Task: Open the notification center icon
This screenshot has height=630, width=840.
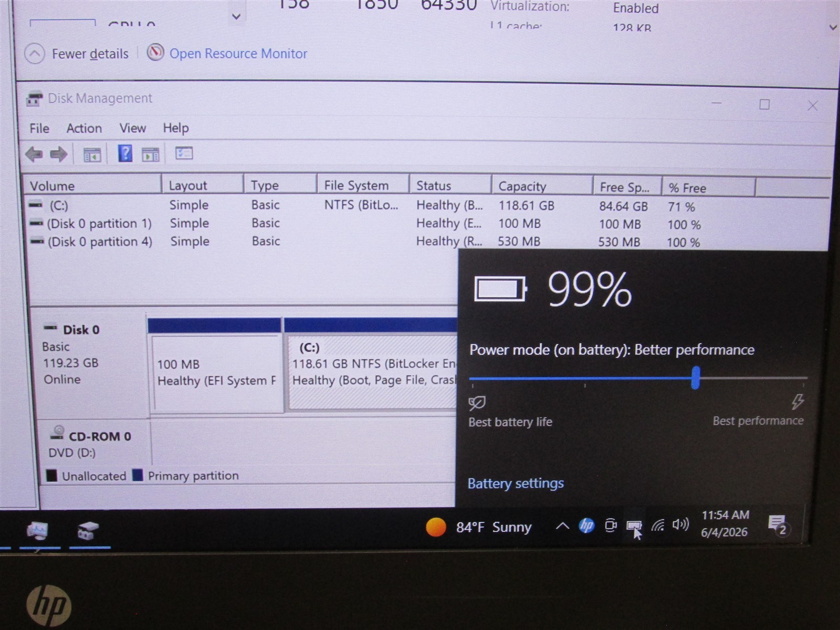Action: point(778,524)
